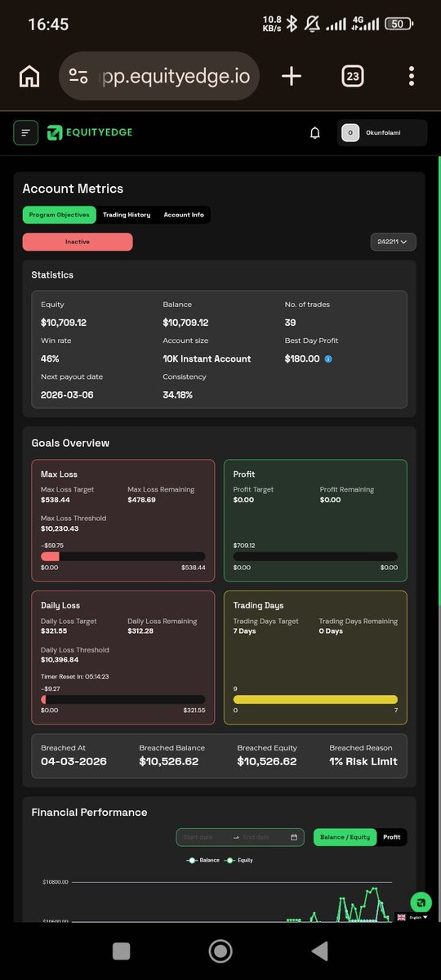Viewport: 441px width, 980px height.
Task: Click Max Loss Threshold value $10,230.43
Action: click(x=60, y=528)
